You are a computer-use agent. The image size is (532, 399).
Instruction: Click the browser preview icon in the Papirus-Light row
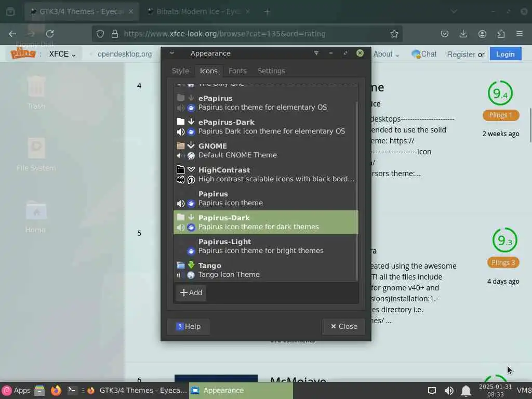[x=191, y=251]
